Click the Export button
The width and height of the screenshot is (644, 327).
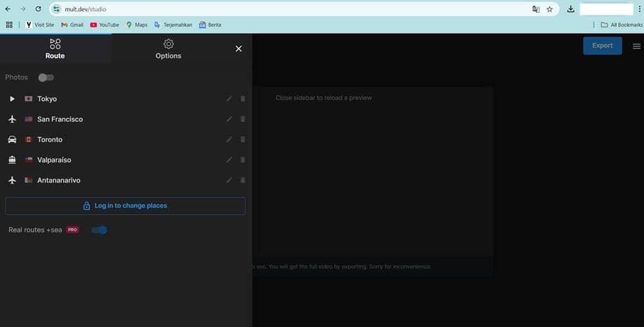pos(602,46)
